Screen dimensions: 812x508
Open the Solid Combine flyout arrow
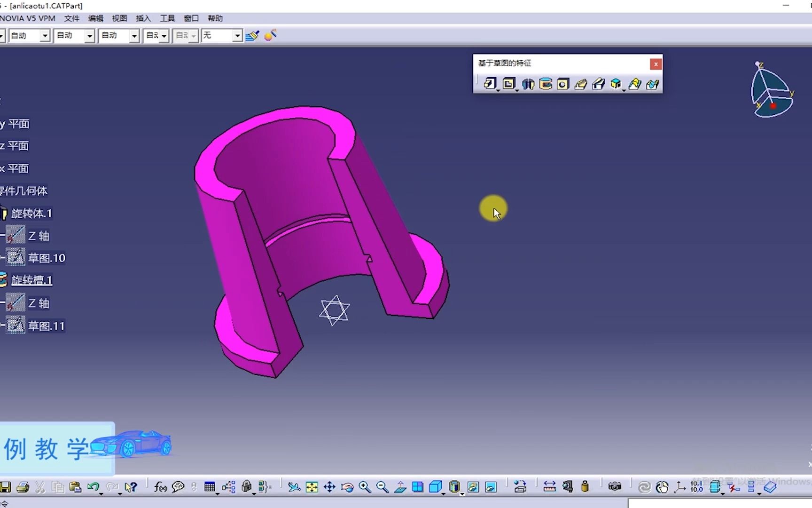point(624,90)
